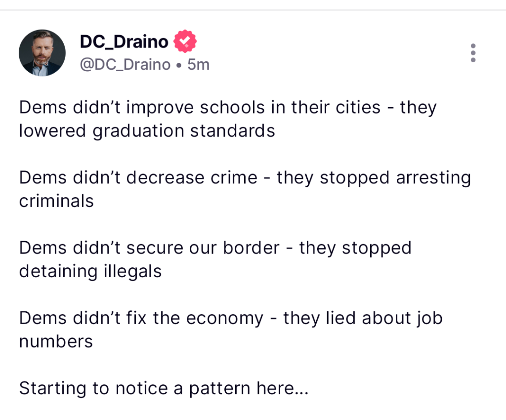Click the DC_Draino display name
This screenshot has width=506, height=420.
pyautogui.click(x=124, y=42)
